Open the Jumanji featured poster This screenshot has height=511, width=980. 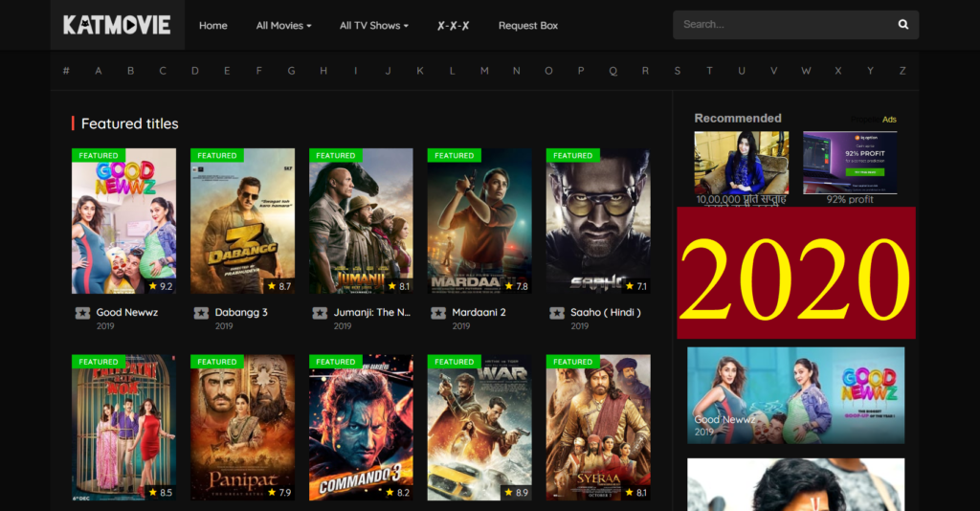(x=361, y=220)
